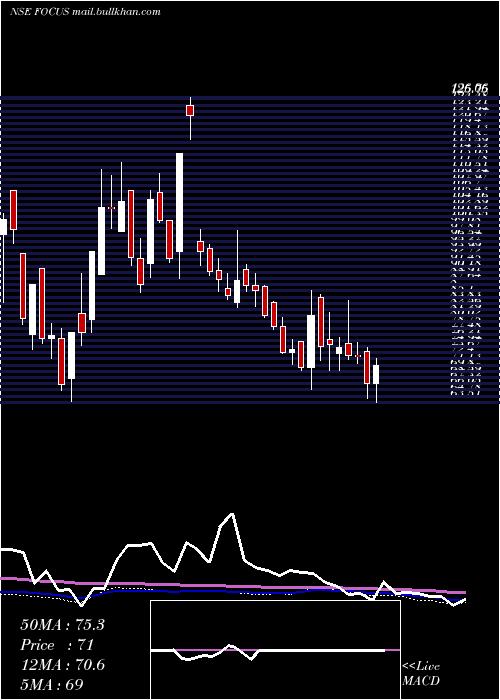Viewport: 500px width, 700px height.
Task: Click the 12MA : 70.6 reading
Action: click(x=63, y=665)
